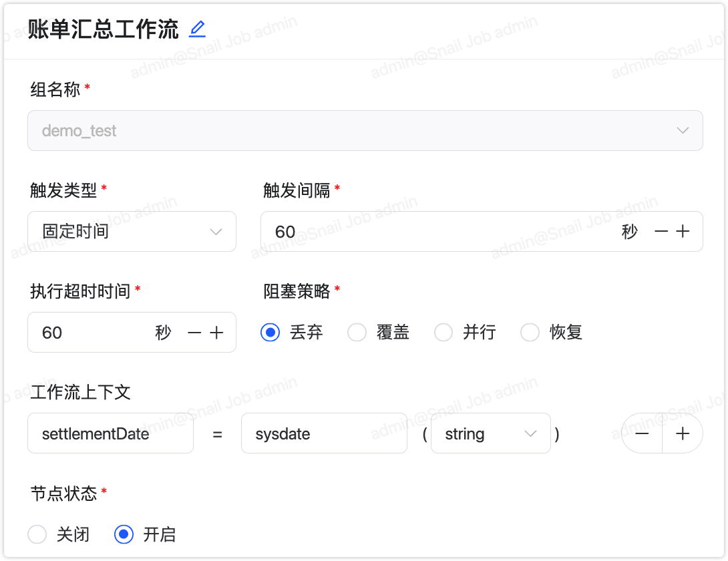Click the sysdate value input field
Image resolution: width=728 pixels, height=561 pixels.
(324, 433)
